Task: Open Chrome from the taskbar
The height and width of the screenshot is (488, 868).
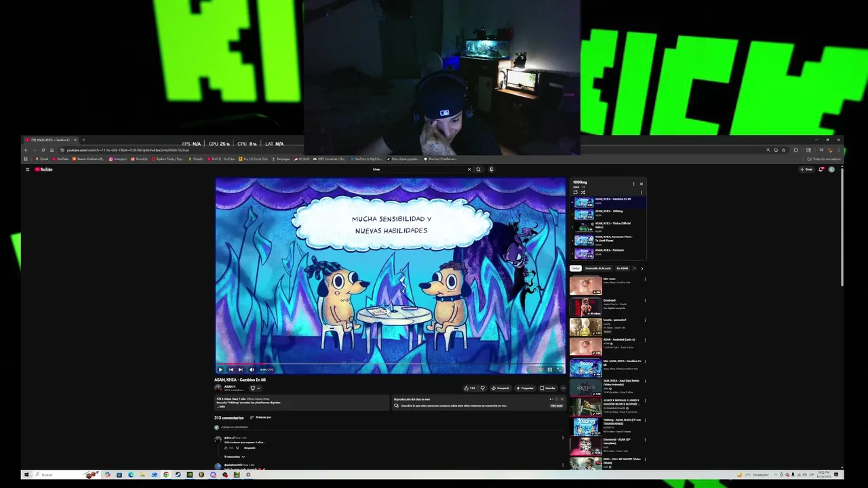Action: coord(166,474)
